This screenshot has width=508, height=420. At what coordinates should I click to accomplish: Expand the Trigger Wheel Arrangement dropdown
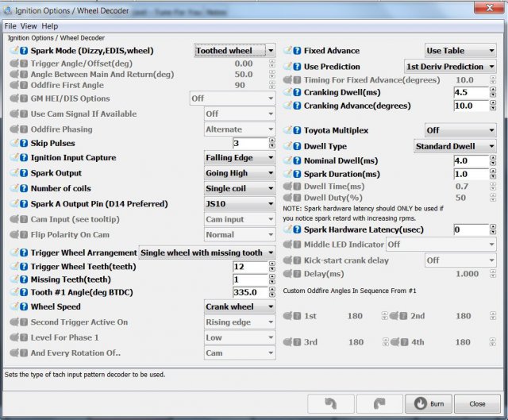click(208, 252)
